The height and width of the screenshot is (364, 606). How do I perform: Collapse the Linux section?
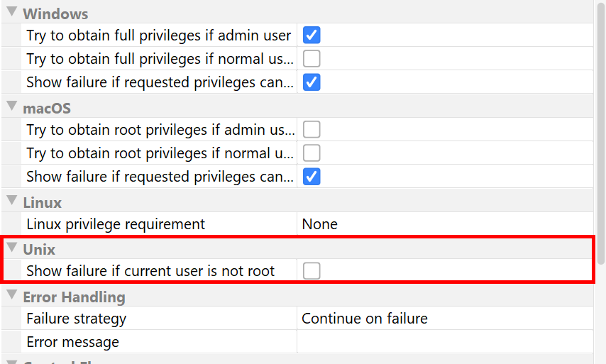pyautogui.click(x=11, y=201)
